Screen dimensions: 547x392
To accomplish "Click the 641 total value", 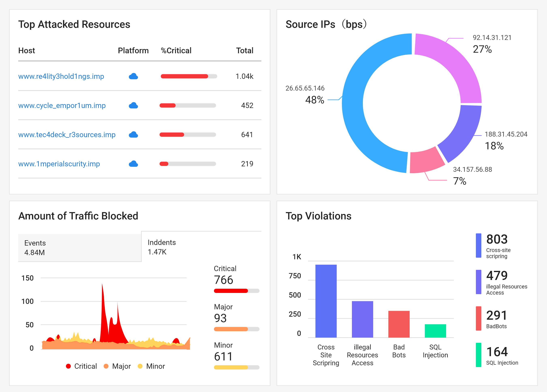I will pyautogui.click(x=247, y=135).
